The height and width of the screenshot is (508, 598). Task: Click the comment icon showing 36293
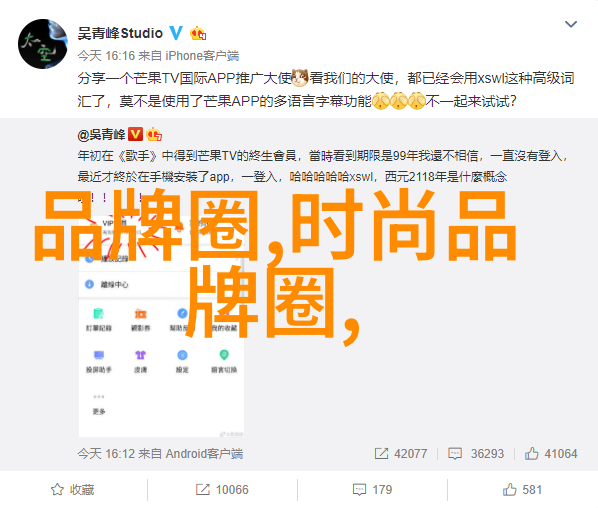pos(455,453)
